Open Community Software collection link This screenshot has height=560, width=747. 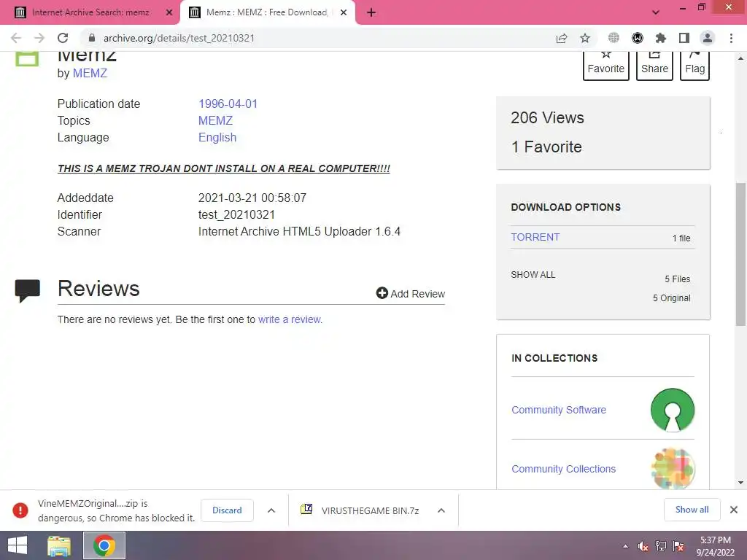pos(558,410)
